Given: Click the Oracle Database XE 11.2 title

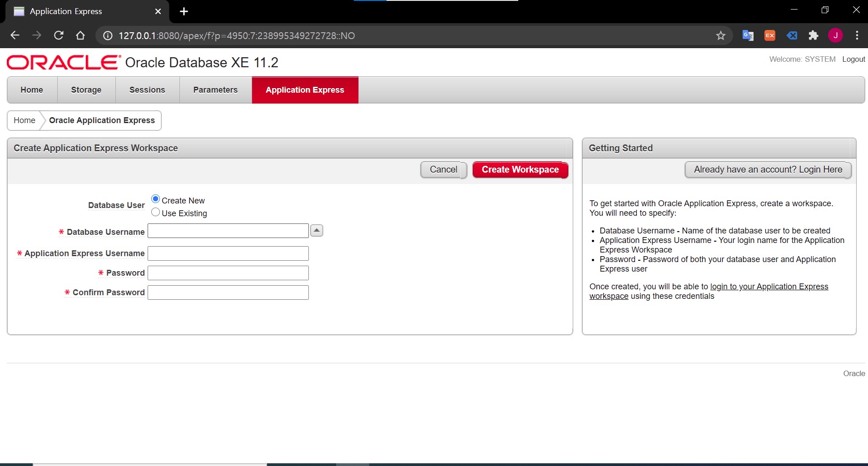Looking at the screenshot, I should [x=202, y=63].
